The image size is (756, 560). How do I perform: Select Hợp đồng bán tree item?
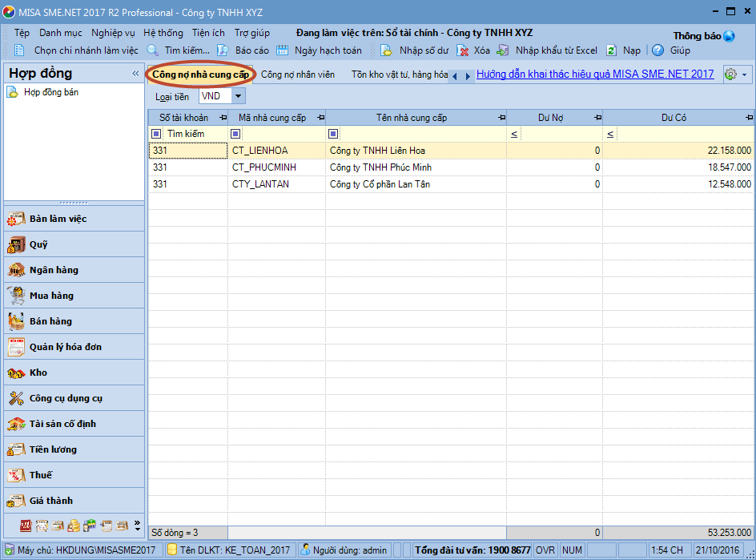tap(51, 92)
